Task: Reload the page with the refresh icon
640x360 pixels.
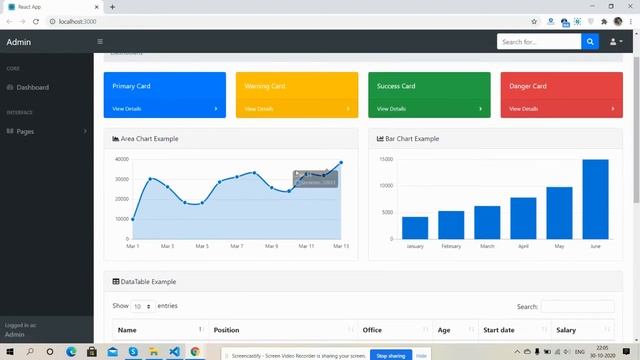Action: point(36,22)
